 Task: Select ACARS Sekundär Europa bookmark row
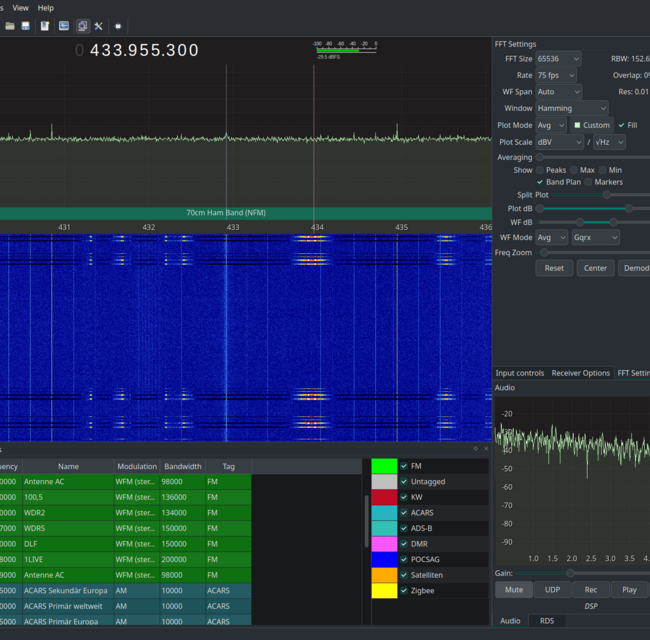pyautogui.click(x=125, y=591)
